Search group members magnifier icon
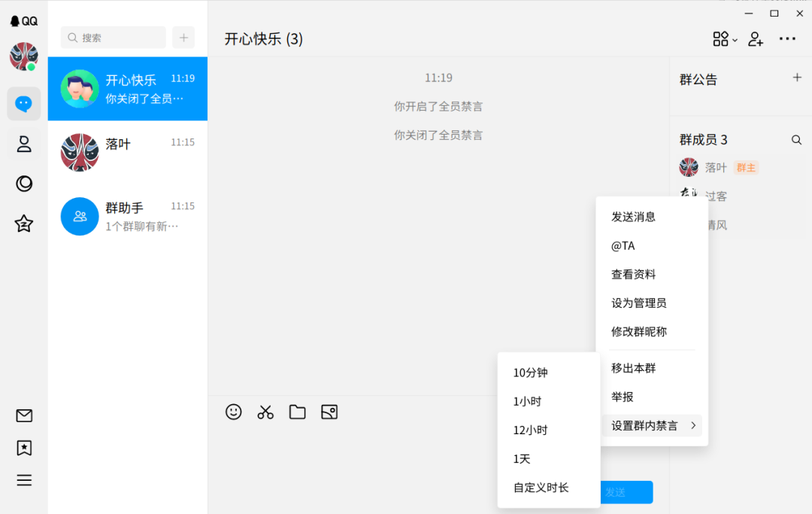Image resolution: width=812 pixels, height=514 pixels. point(796,140)
